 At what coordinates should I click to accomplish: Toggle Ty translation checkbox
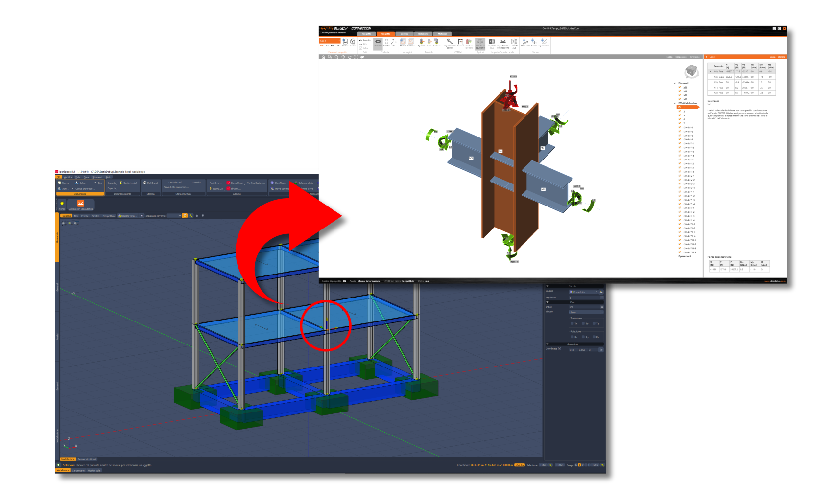tap(583, 323)
